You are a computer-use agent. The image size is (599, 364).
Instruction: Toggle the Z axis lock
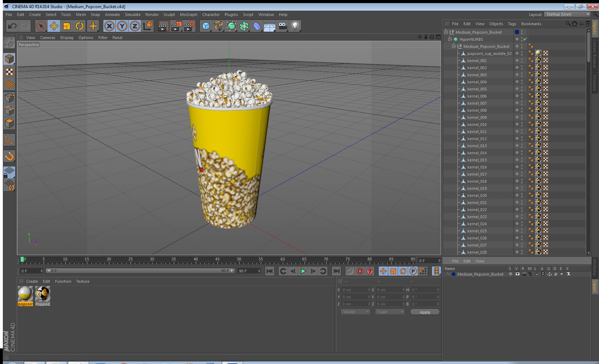point(135,26)
